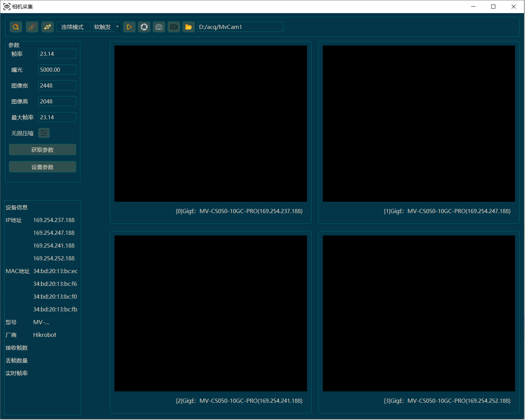Click label [3]GigE MV-CS050-10GC-PRO(169.254.252.188)

[x=447, y=401]
